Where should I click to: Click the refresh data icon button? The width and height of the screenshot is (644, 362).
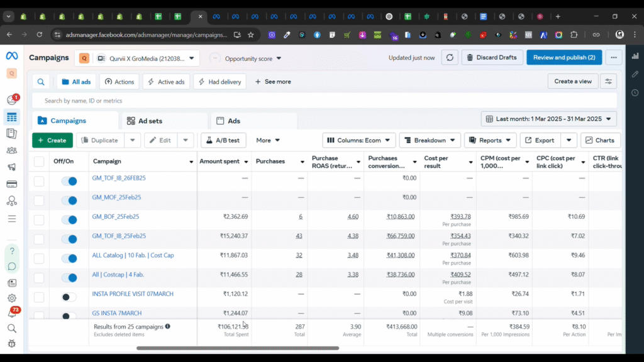(449, 58)
